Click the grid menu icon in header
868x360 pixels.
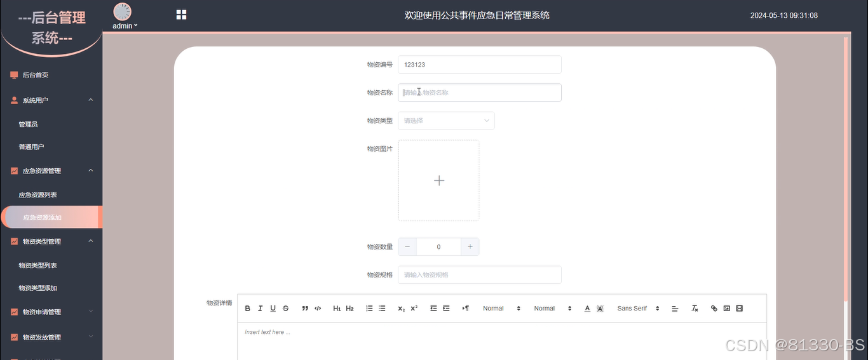point(181,15)
